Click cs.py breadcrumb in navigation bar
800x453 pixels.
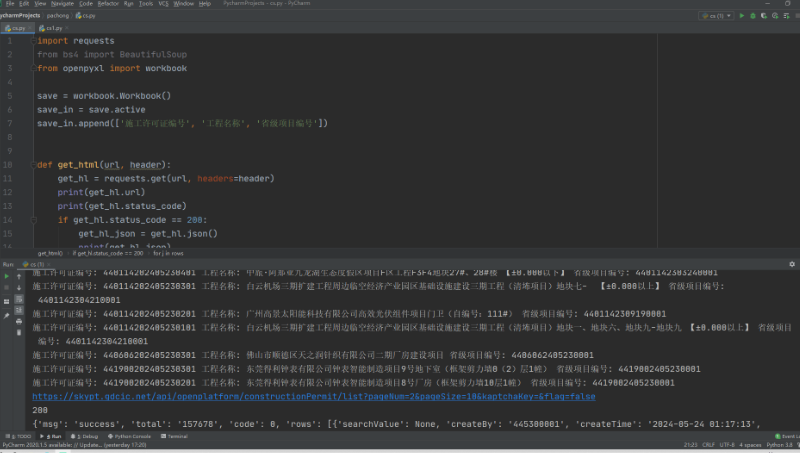[86, 16]
